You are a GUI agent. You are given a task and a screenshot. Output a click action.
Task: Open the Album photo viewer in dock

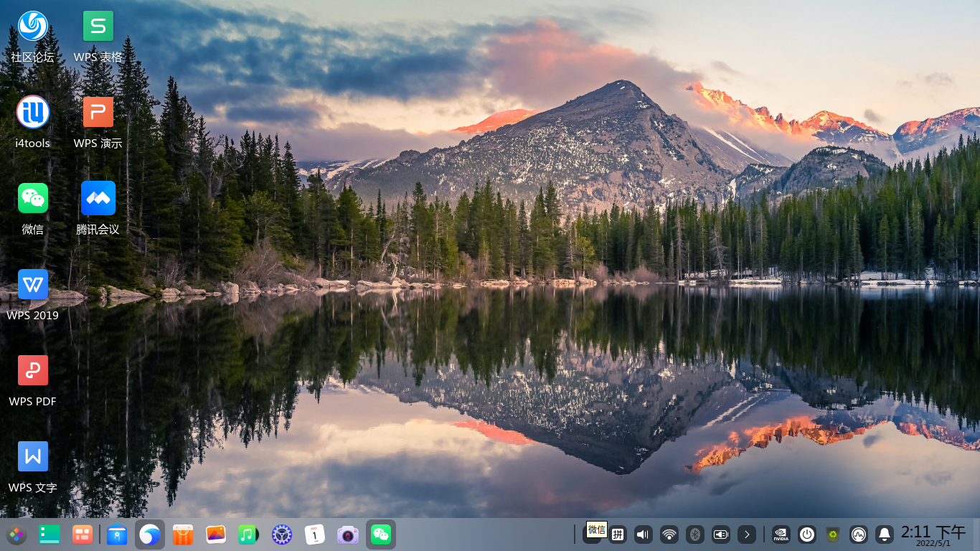(216, 535)
